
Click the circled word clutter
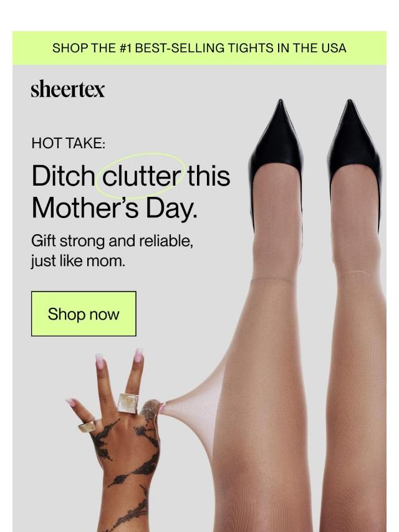tap(142, 176)
